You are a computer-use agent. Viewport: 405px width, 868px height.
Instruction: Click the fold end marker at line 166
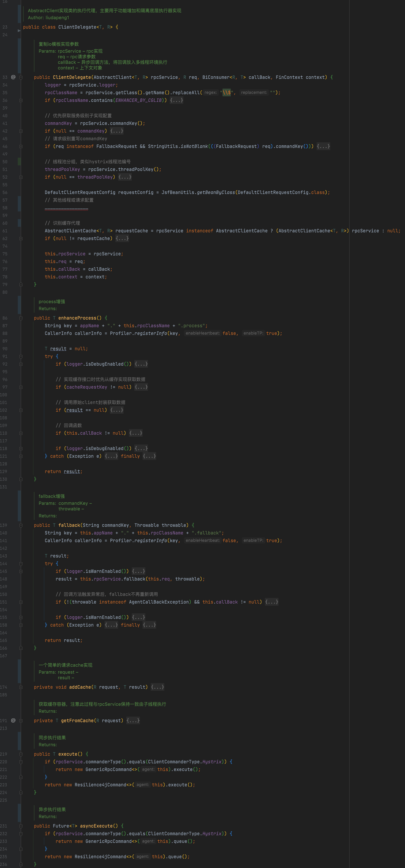pos(21,648)
